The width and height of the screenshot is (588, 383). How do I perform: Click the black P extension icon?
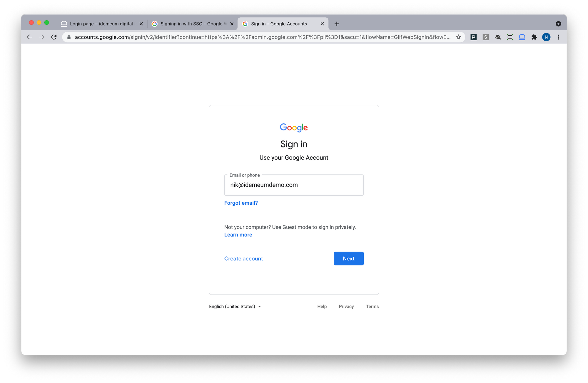point(473,37)
